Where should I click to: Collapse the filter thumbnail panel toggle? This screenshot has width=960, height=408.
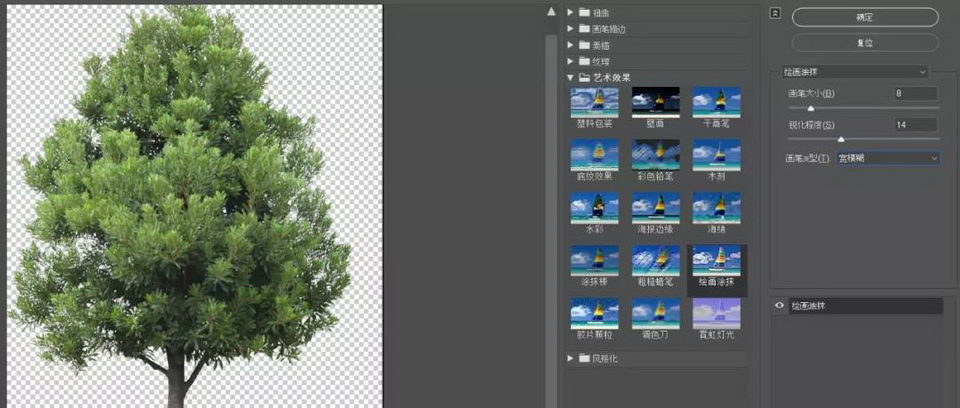pyautogui.click(x=774, y=12)
